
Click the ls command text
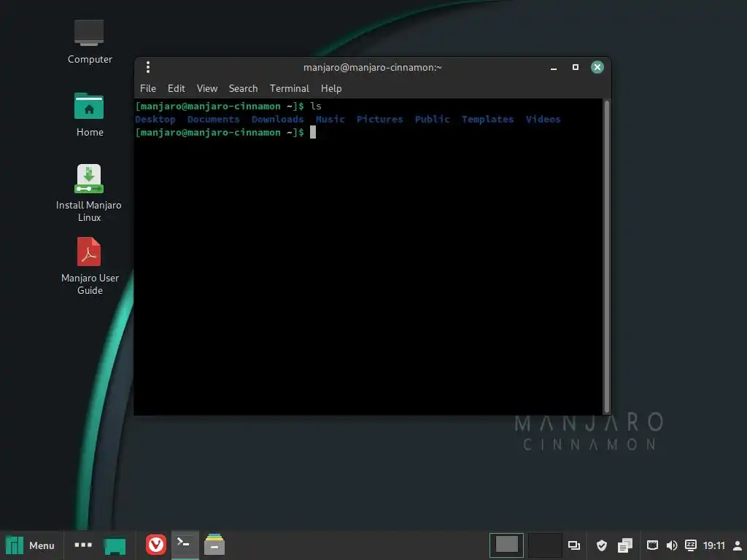click(x=316, y=106)
